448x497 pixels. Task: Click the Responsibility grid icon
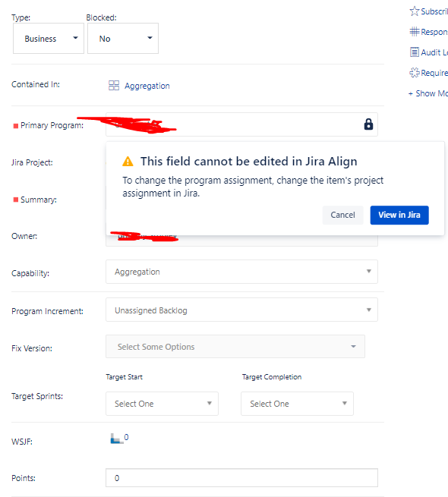415,32
